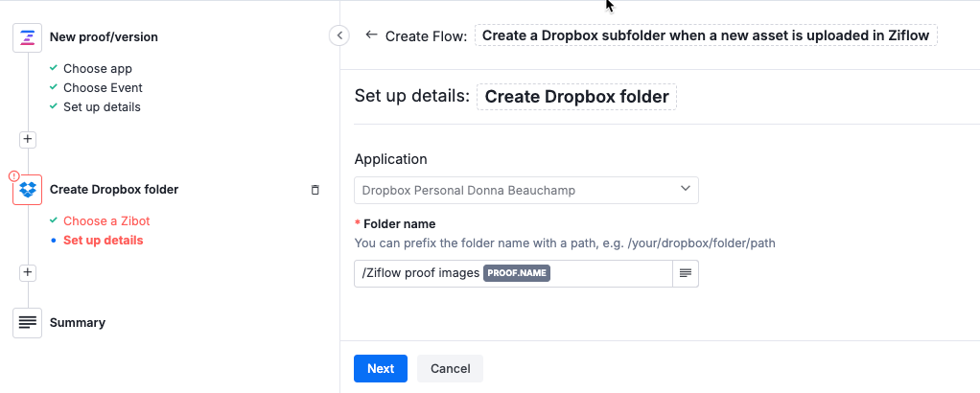Add step above Summary

pyautogui.click(x=28, y=272)
